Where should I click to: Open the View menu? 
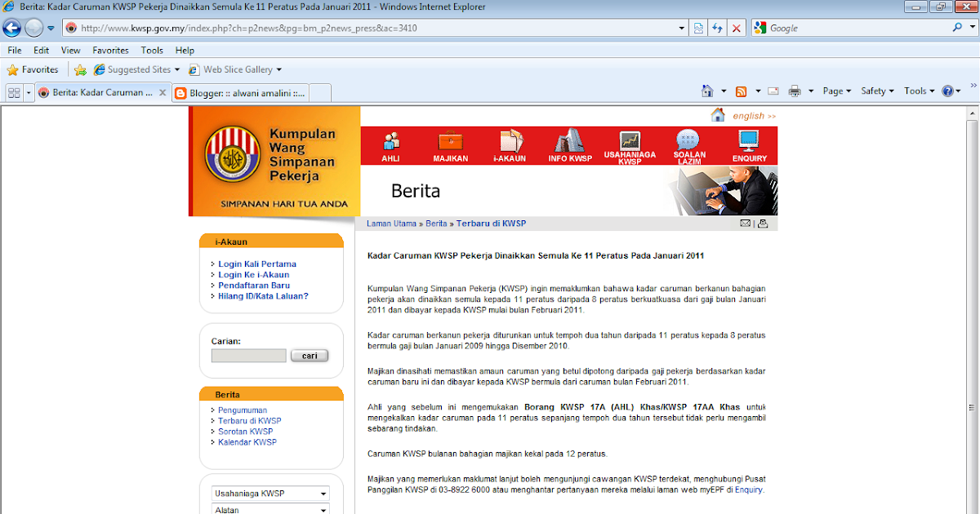[70, 51]
